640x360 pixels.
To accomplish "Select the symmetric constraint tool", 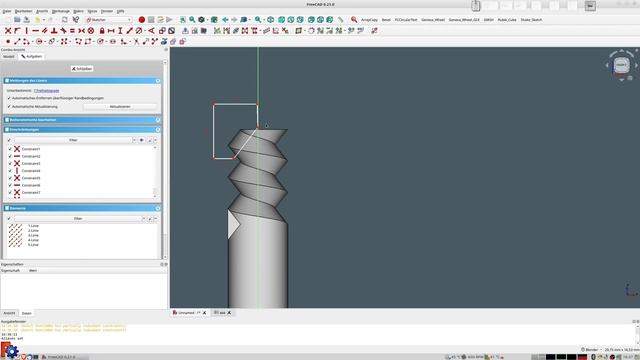I will pos(82,31).
